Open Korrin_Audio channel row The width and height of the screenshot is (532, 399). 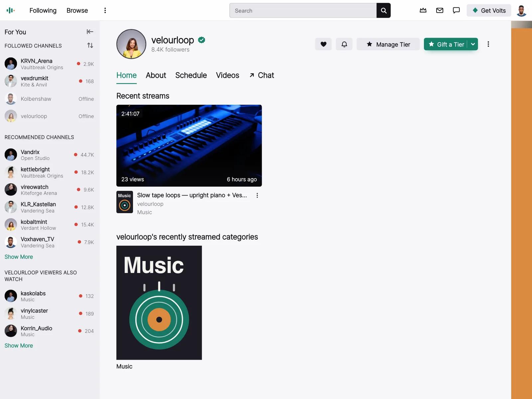click(49, 331)
